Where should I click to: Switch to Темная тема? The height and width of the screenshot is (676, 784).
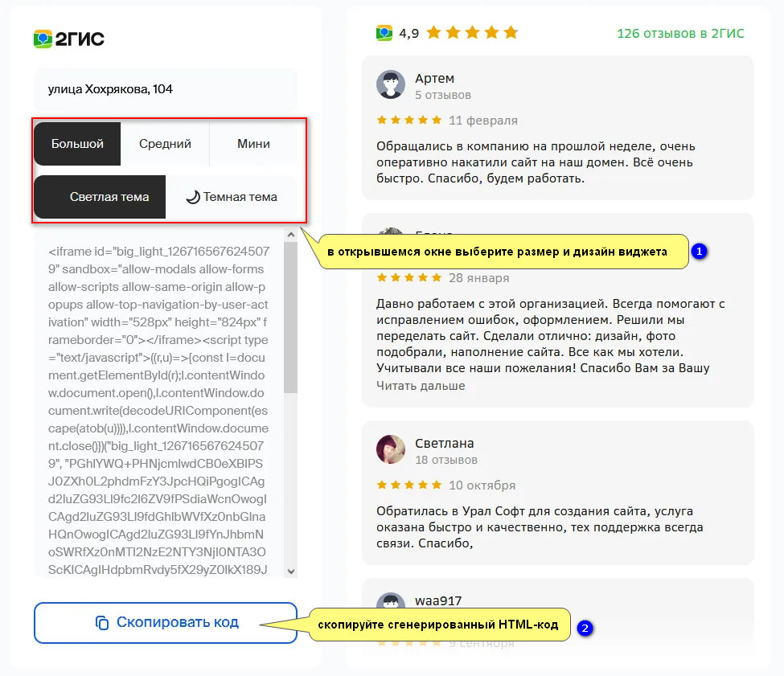(232, 197)
